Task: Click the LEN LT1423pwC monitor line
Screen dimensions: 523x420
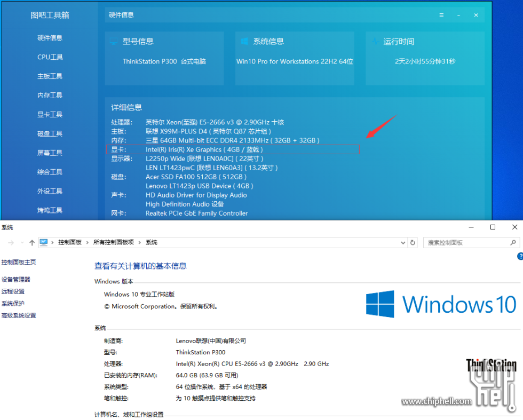Action: (211, 168)
